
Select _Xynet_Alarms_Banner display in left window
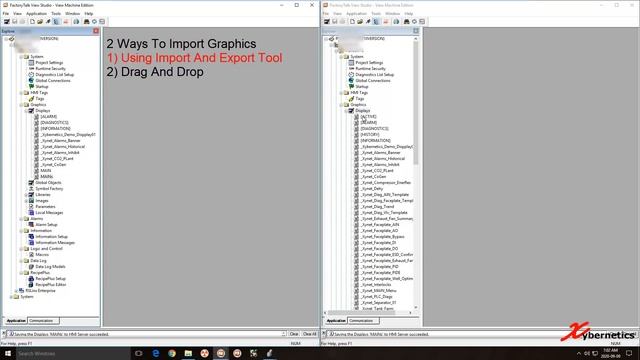61,140
